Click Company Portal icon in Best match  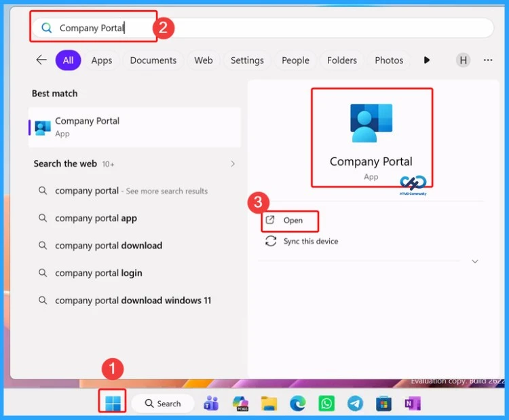point(43,128)
